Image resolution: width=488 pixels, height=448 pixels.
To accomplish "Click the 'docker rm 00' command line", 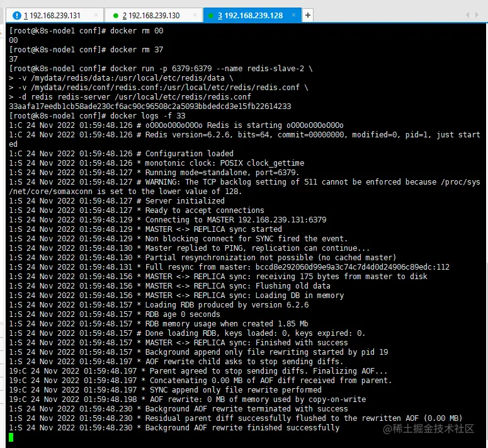I will click(86, 31).
